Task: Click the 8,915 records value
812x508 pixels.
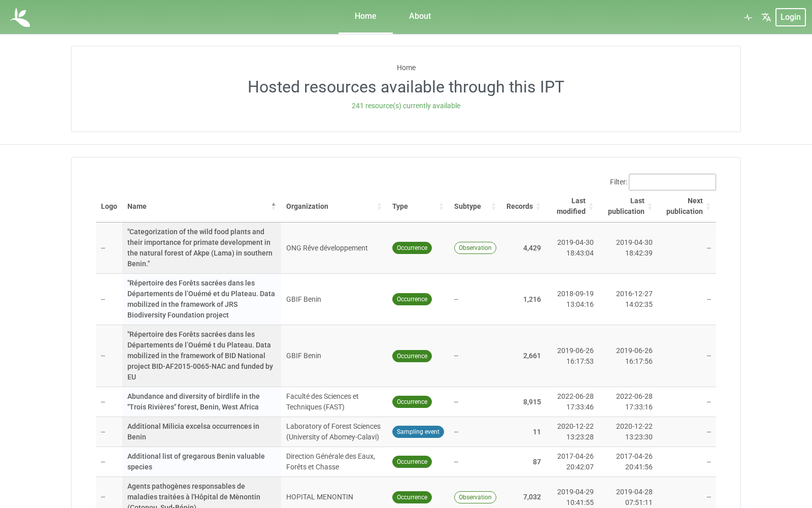Action: click(532, 402)
